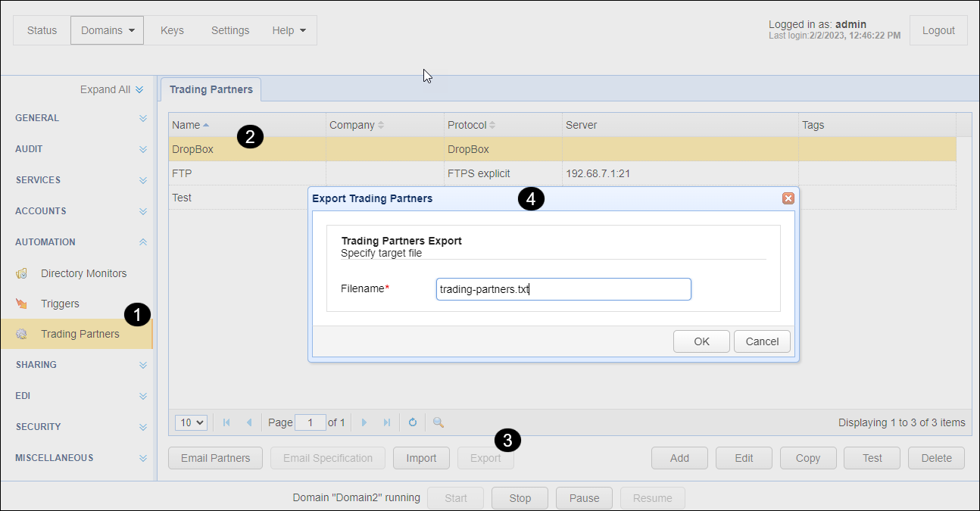Screen dimensions: 980x511
Task: Click the Logout button
Action: point(938,30)
